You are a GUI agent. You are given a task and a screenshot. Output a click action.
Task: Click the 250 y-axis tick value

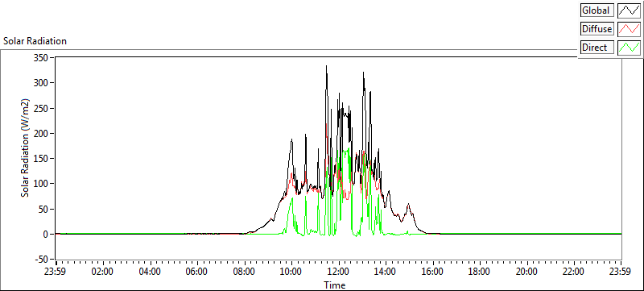pos(40,108)
